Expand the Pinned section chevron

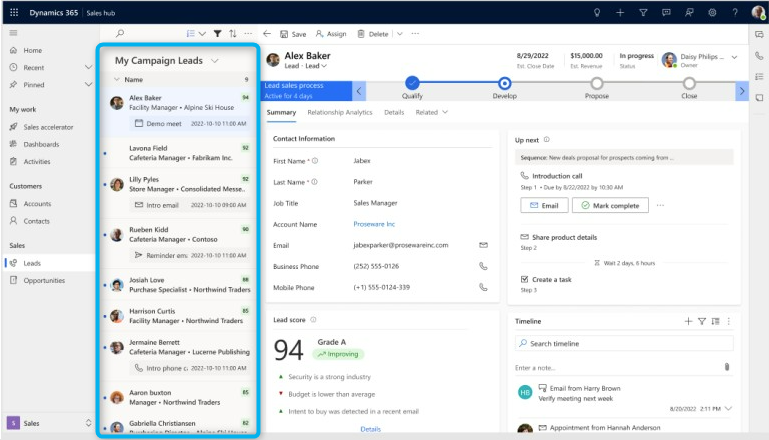coord(88,84)
